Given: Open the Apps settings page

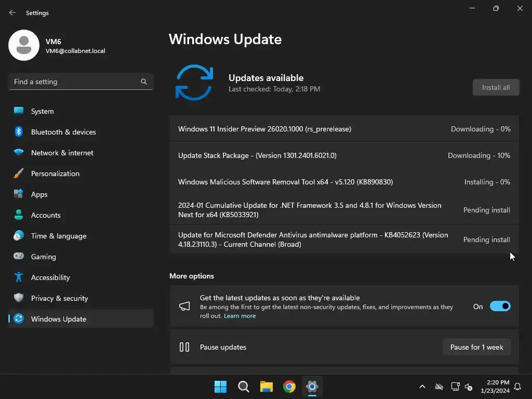Looking at the screenshot, I should [x=81, y=194].
